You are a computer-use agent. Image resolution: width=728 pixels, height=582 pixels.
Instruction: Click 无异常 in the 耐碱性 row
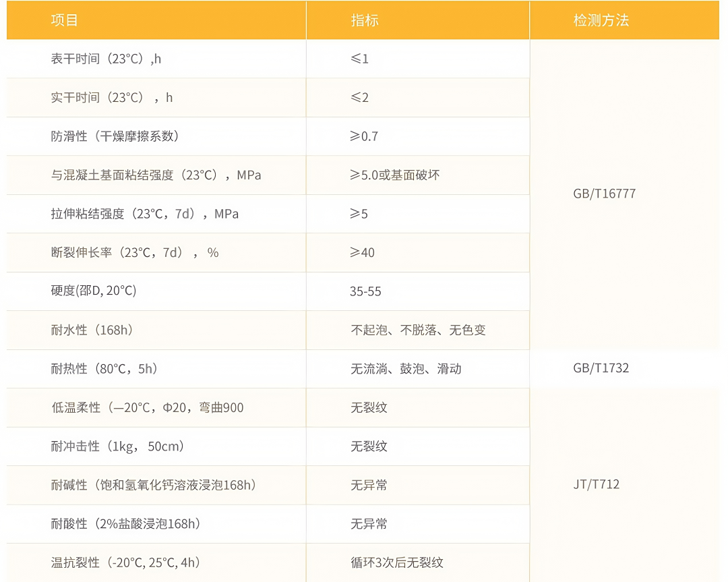[x=369, y=485]
